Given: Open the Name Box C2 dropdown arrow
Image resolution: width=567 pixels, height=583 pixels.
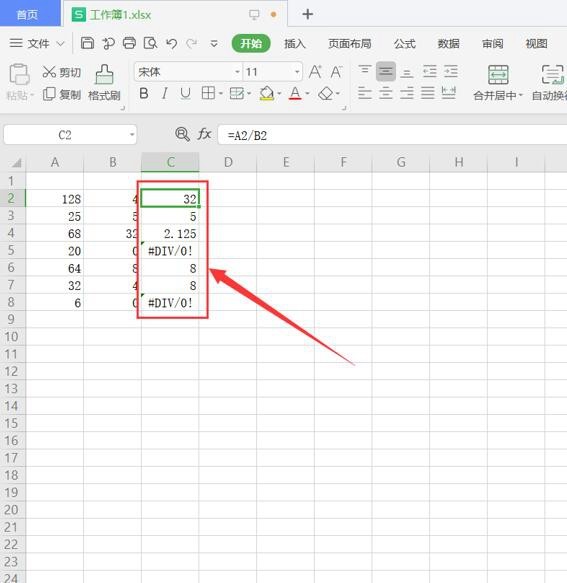Looking at the screenshot, I should tap(132, 135).
